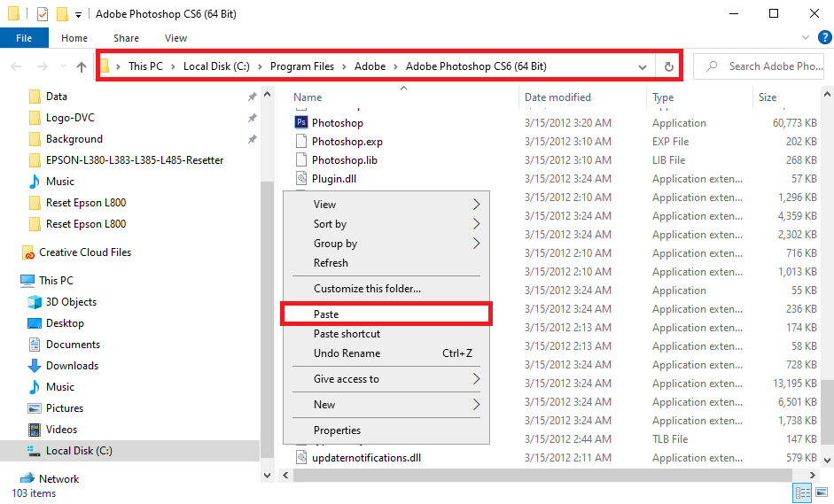Screen dimensions: 834x504
Task: Click the updaternotifications.dll file icon
Action: tap(301, 457)
